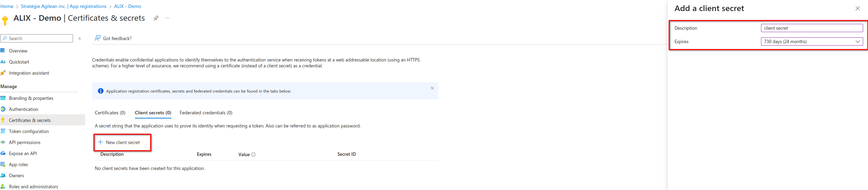The height and width of the screenshot is (190, 868).
Task: Launch Integration assistant from sidebar
Action: 29,73
